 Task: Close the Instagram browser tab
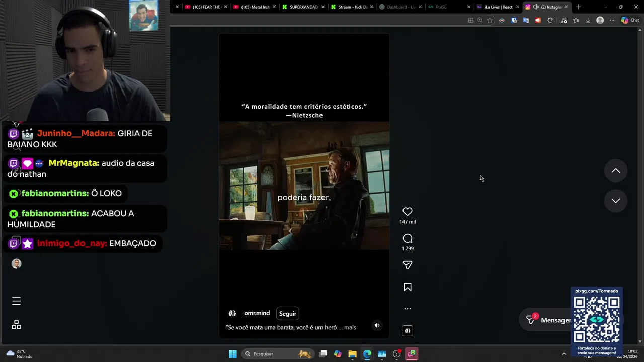pos(566,7)
